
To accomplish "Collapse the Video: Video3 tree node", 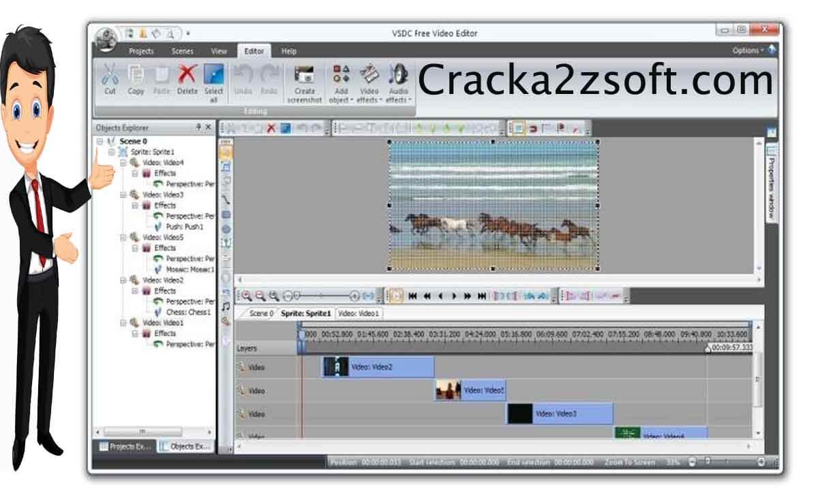I will 123,195.
